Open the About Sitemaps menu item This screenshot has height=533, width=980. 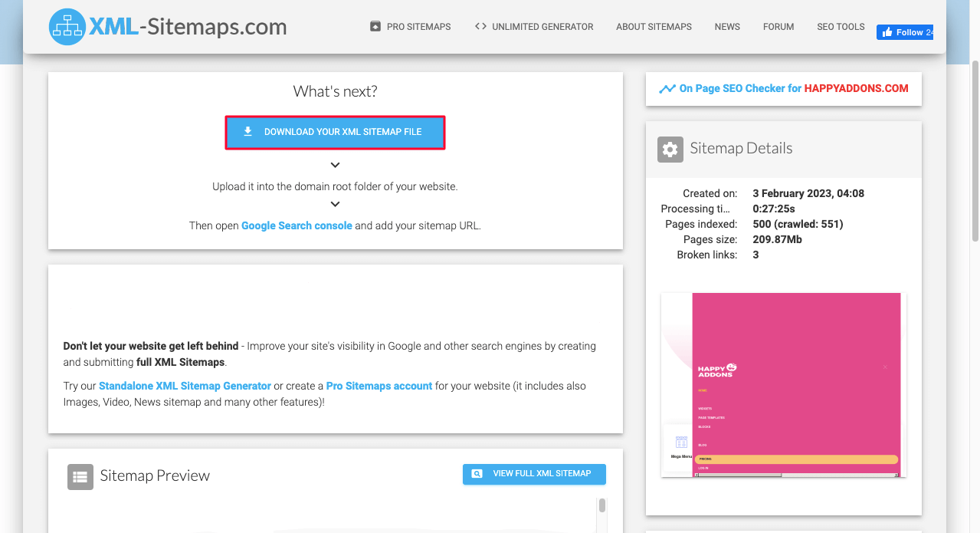[x=654, y=27]
